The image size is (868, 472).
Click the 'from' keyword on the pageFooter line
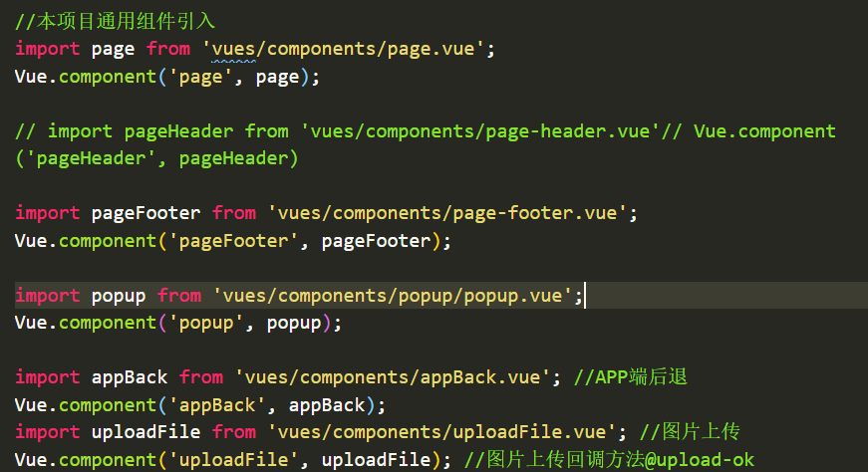tap(234, 213)
